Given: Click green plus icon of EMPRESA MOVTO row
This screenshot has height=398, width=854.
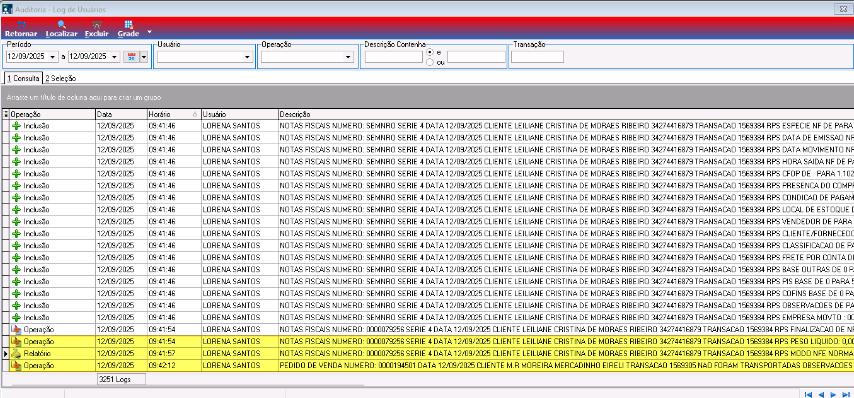Looking at the screenshot, I should [x=16, y=317].
